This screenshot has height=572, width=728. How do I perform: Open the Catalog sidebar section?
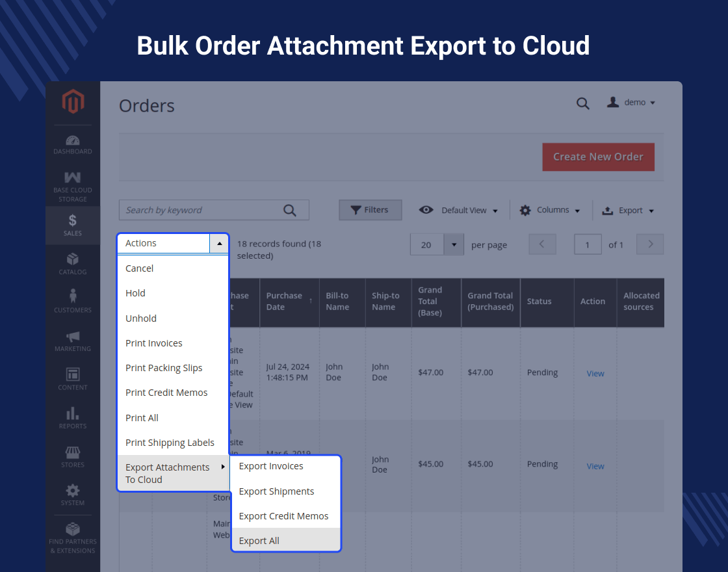(73, 264)
